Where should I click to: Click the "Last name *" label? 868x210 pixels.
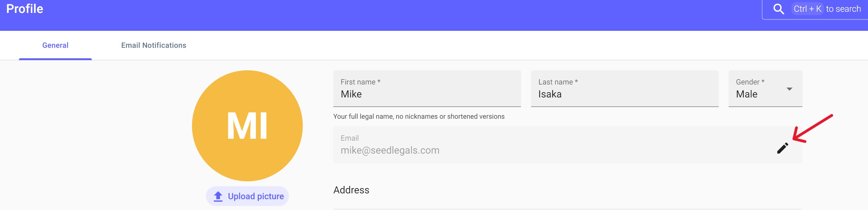click(x=558, y=82)
